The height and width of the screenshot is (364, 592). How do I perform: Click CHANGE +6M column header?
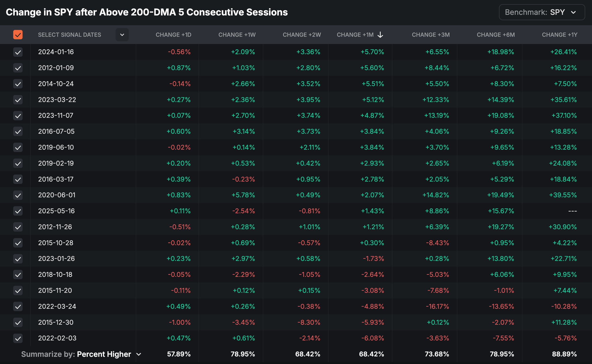(x=496, y=35)
